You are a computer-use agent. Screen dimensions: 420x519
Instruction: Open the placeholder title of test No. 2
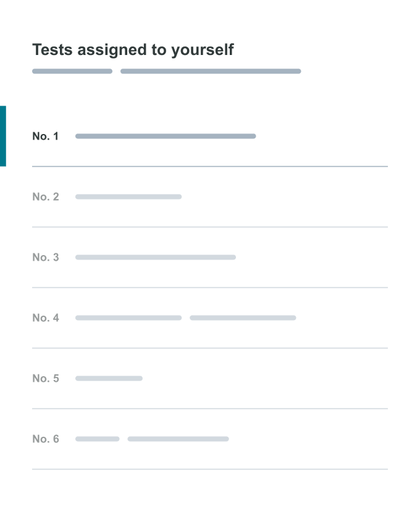[x=128, y=196]
